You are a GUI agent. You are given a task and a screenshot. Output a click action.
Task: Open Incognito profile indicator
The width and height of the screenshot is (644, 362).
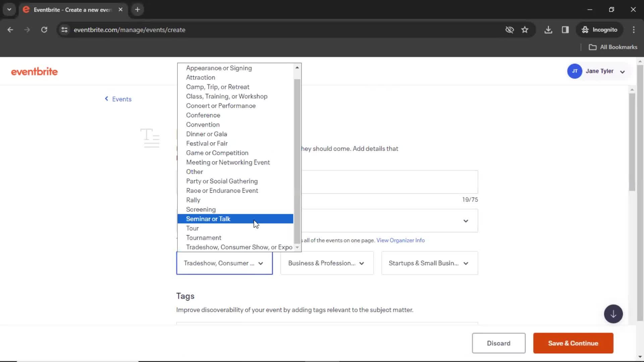pos(599,30)
